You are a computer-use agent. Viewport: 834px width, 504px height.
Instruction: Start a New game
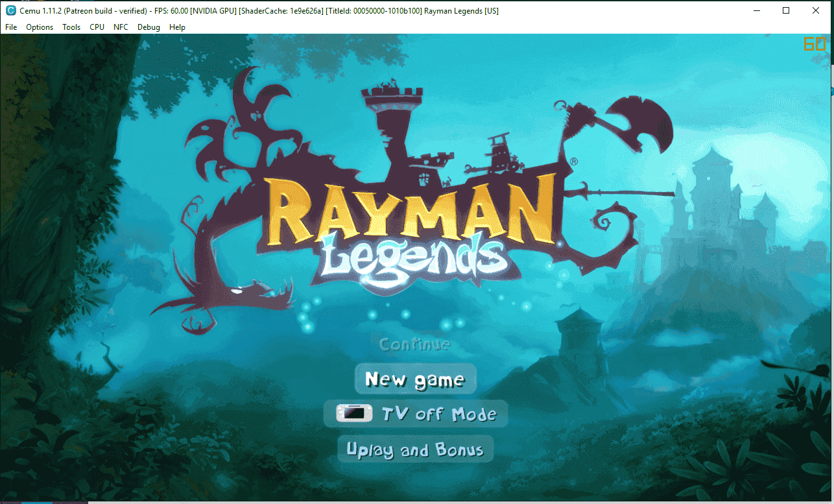tap(415, 379)
